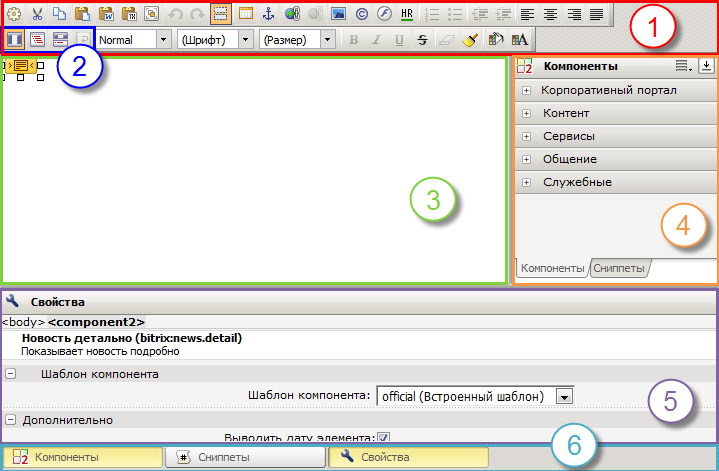Click the Insert table icon
The height and width of the screenshot is (471, 719).
click(x=245, y=14)
